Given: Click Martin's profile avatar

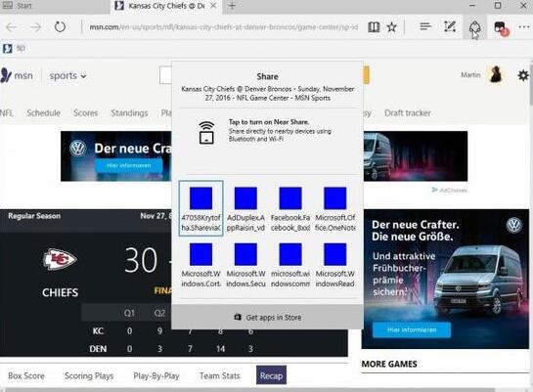Looking at the screenshot, I should (496, 74).
